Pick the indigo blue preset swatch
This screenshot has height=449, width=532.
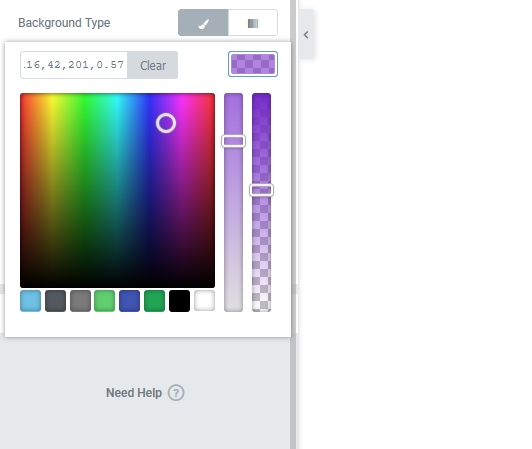130,301
